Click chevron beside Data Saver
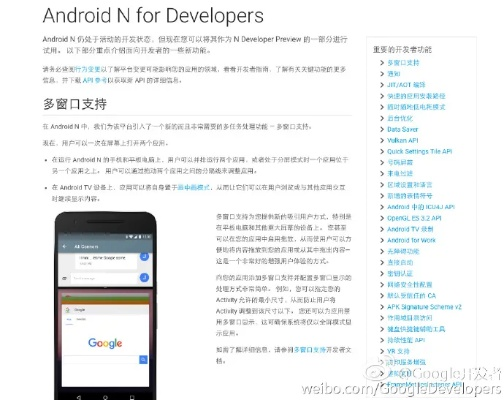 pos(382,129)
